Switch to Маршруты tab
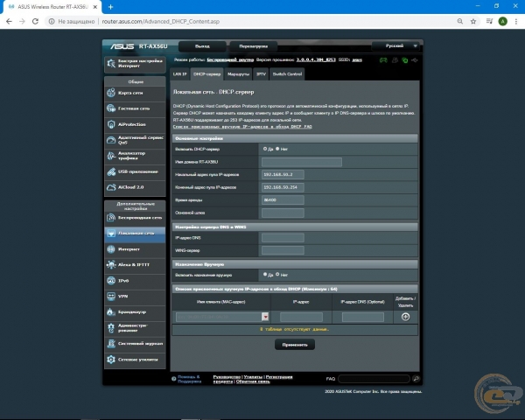This screenshot has height=420, width=525. pyautogui.click(x=238, y=74)
